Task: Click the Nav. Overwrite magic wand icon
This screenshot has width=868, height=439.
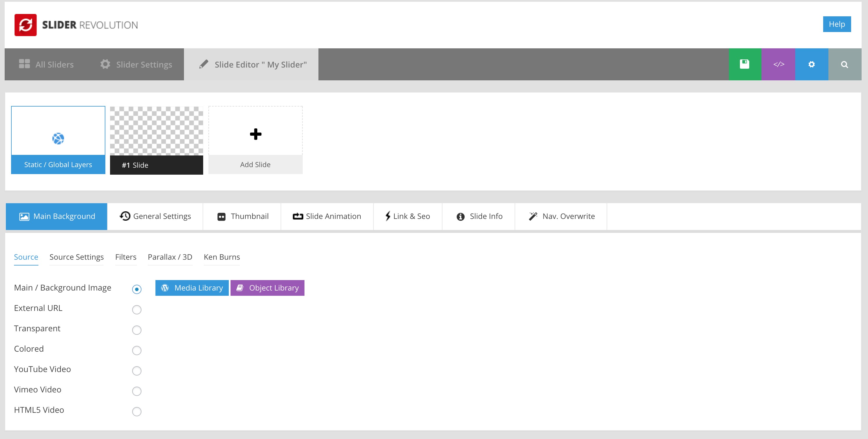Action: pos(533,216)
